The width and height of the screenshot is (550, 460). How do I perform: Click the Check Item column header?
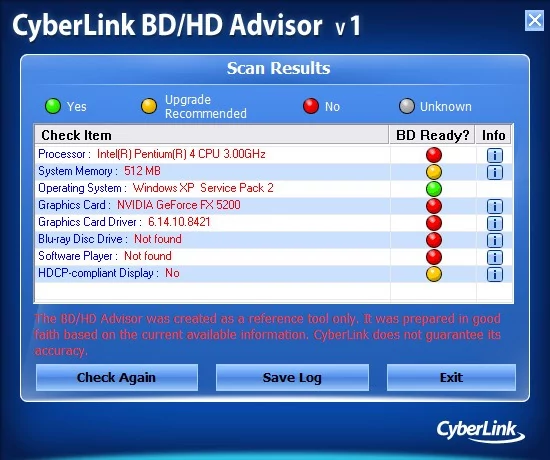coord(212,135)
